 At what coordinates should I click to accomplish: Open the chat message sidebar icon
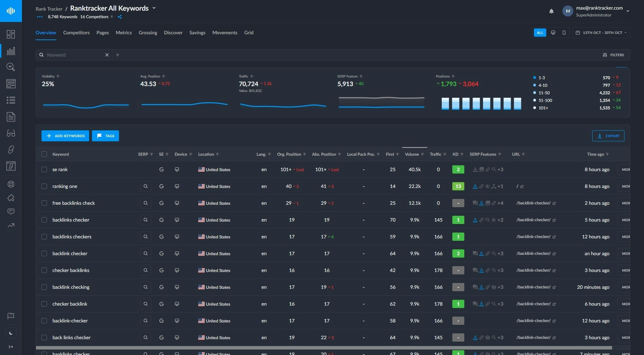11,211
